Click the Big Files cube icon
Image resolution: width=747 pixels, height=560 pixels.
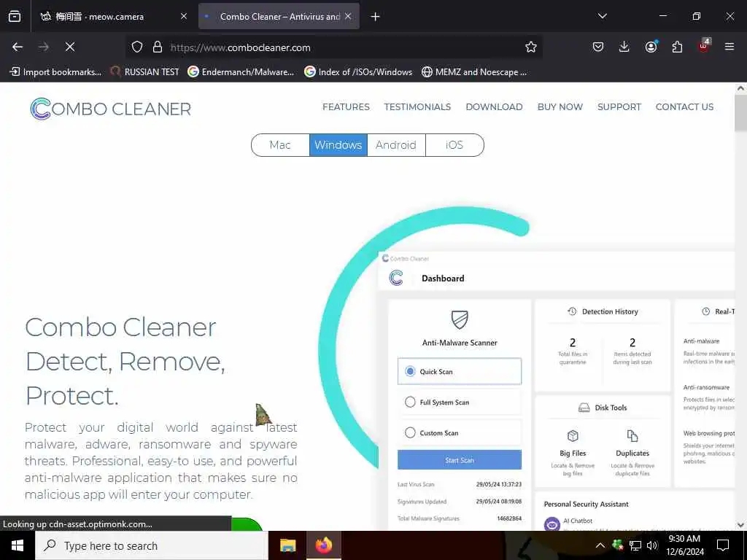click(x=573, y=436)
